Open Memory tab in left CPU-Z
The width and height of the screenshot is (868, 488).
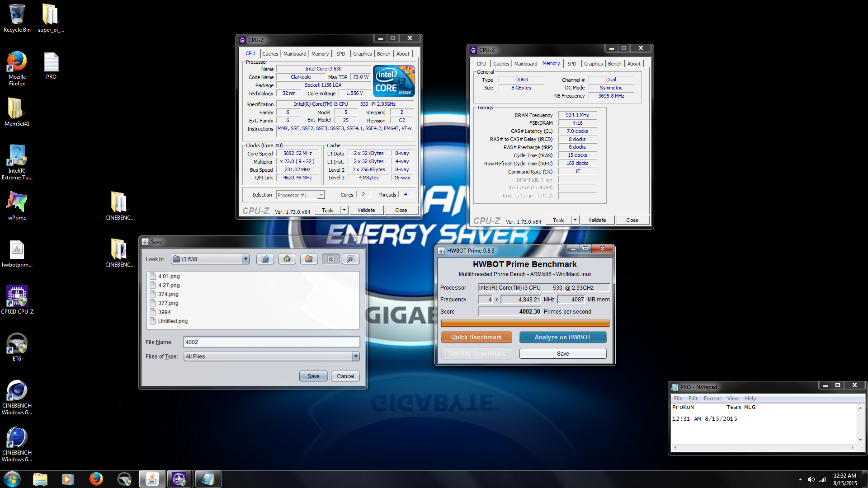pos(320,54)
